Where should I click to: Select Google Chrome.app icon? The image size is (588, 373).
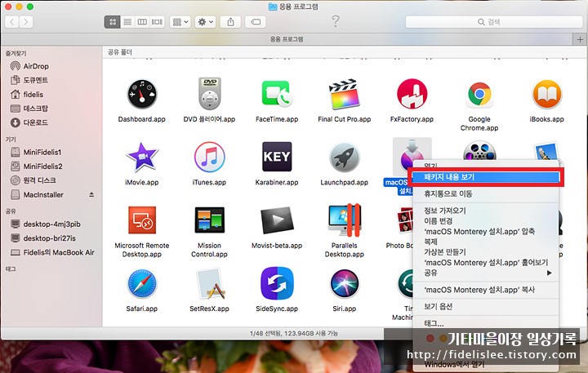pos(479,94)
